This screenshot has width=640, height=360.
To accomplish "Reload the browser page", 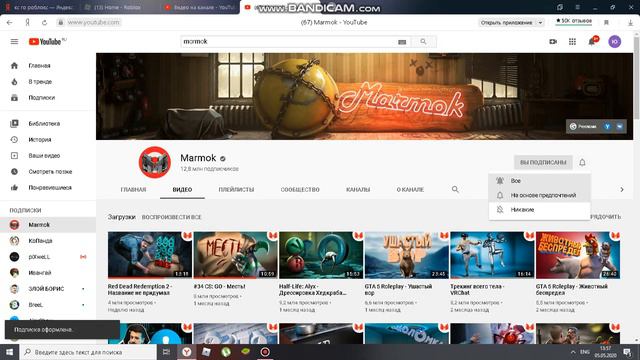I will point(44,22).
